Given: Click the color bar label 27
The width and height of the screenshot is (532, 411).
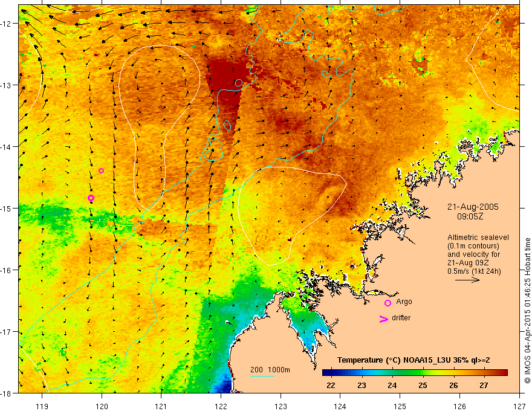Looking at the screenshot, I should click(x=484, y=385).
